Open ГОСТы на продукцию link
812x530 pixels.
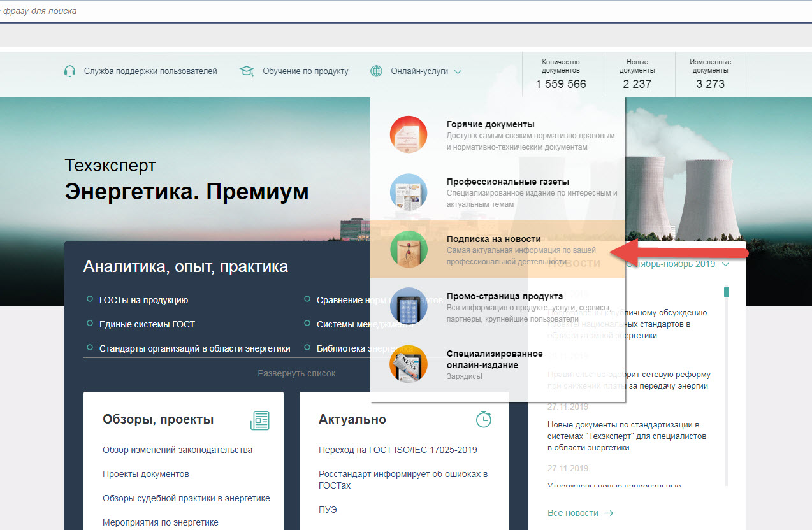tap(143, 300)
